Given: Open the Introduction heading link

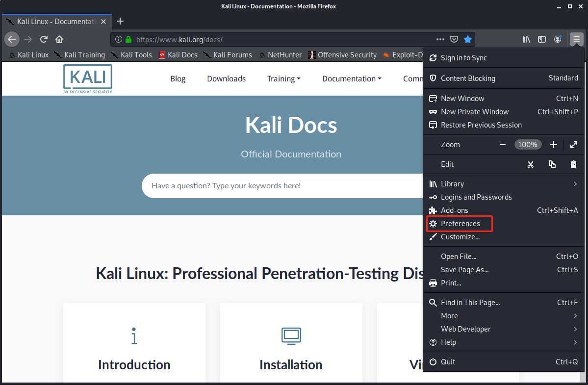Looking at the screenshot, I should click(x=134, y=365).
